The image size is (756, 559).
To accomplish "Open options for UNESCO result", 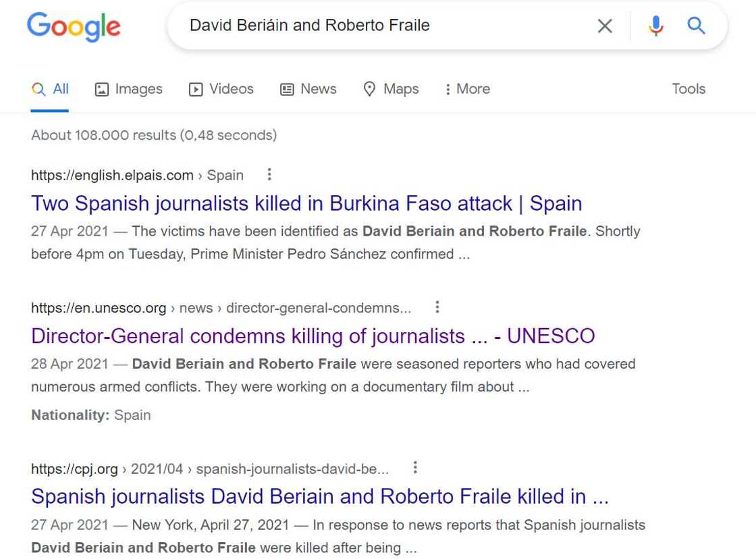I will point(437,307).
